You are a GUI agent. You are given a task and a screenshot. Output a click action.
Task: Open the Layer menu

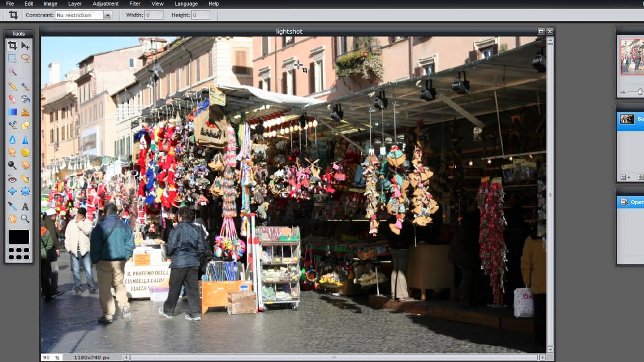coord(75,4)
